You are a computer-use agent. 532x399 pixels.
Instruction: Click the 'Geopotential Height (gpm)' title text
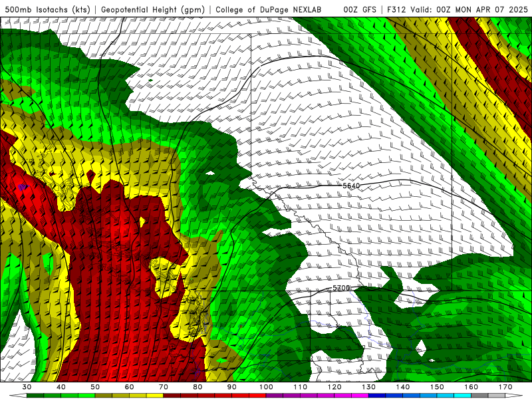coord(153,10)
